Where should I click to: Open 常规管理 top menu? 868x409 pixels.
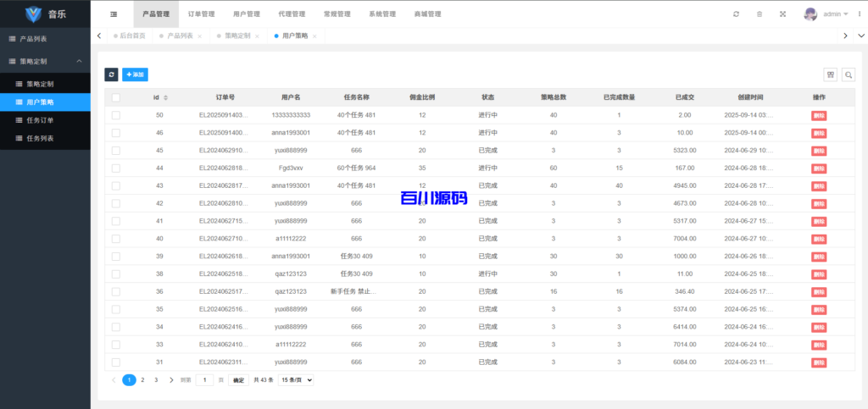click(x=337, y=14)
